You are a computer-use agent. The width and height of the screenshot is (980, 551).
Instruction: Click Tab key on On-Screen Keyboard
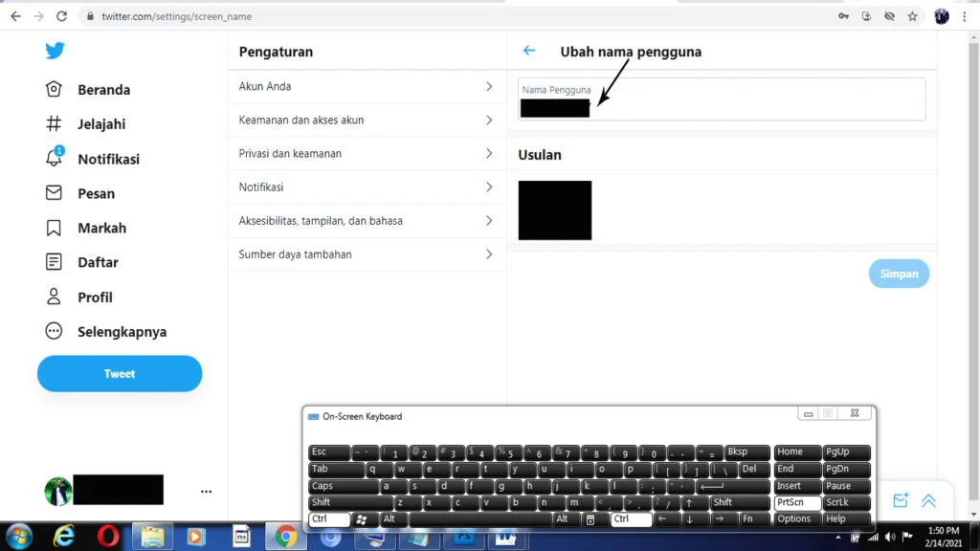(x=336, y=469)
